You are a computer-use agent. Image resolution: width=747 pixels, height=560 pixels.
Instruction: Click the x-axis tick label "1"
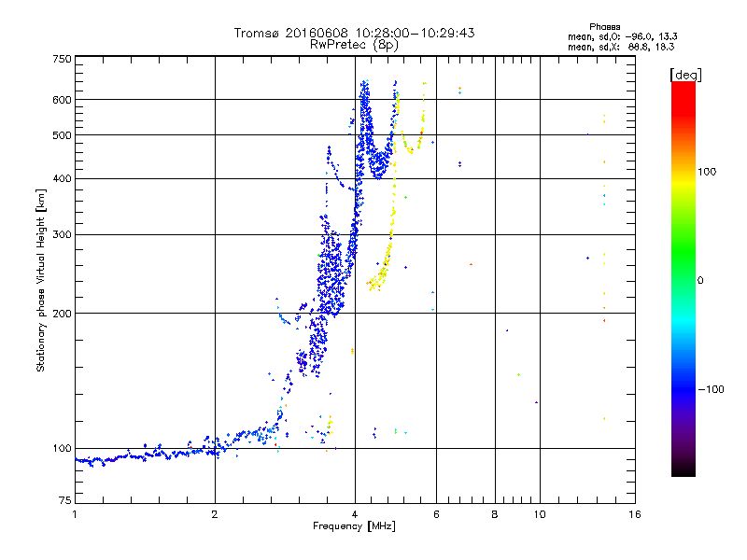75,514
